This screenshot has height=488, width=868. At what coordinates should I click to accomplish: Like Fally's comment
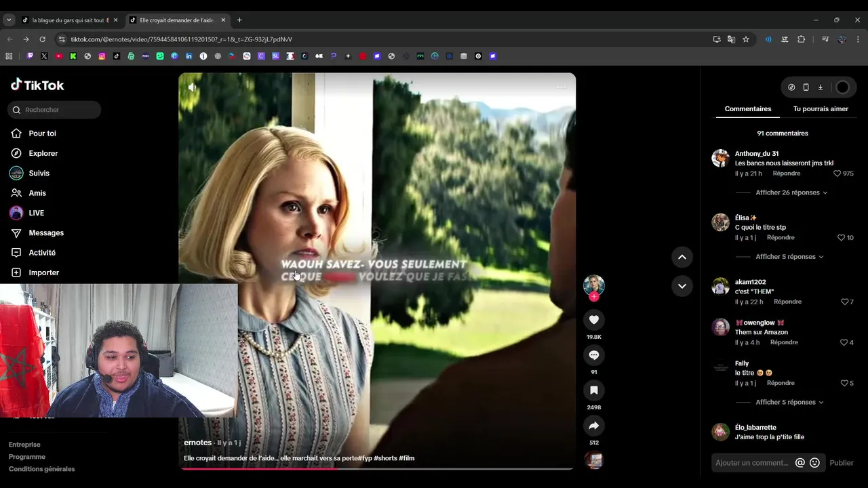pos(844,383)
